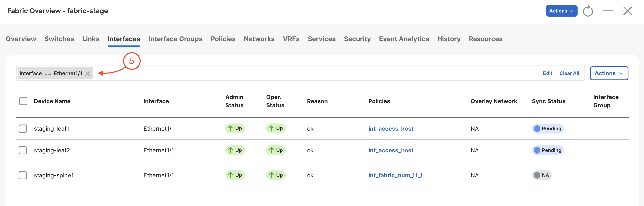Open int_access_host policy for staging-leaf2
This screenshot has width=644, height=206.
click(x=391, y=151)
